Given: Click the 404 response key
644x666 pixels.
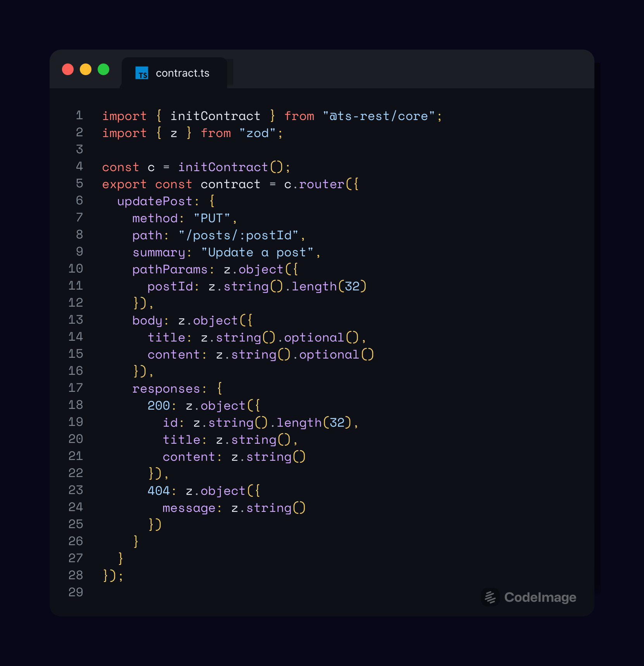Looking at the screenshot, I should (158, 491).
